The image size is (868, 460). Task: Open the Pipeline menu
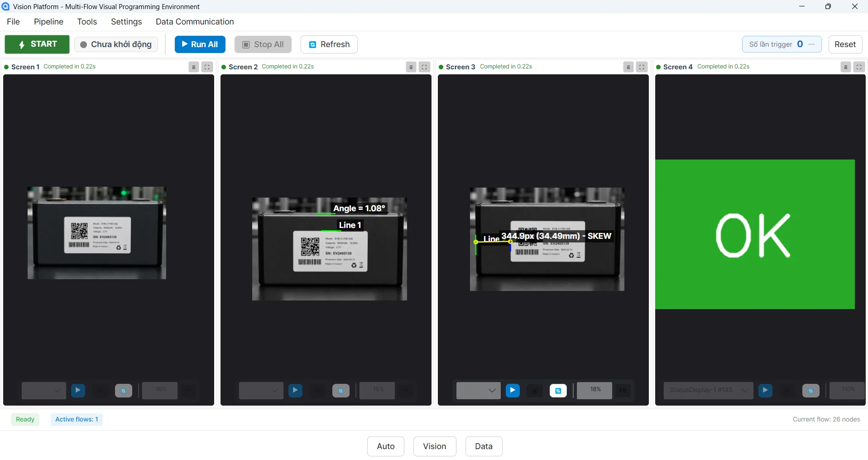point(48,22)
